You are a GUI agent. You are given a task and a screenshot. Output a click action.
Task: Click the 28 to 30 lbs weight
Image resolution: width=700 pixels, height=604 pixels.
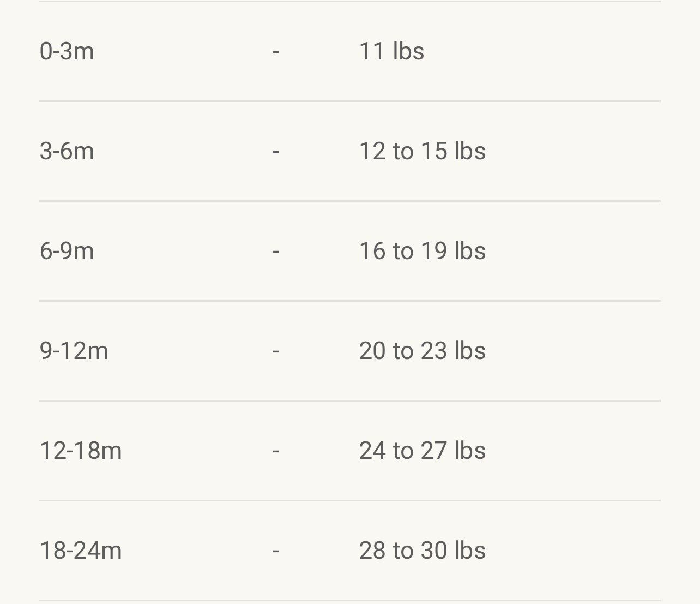click(x=422, y=551)
